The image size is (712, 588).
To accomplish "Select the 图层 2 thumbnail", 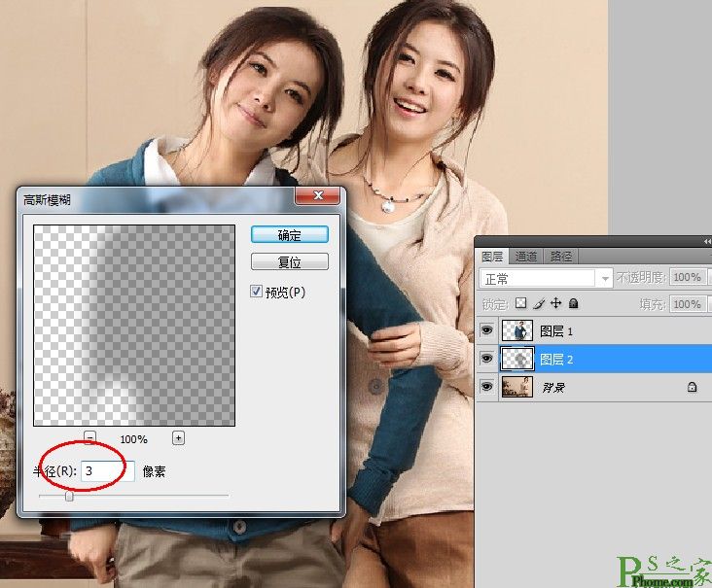I will pyautogui.click(x=517, y=359).
